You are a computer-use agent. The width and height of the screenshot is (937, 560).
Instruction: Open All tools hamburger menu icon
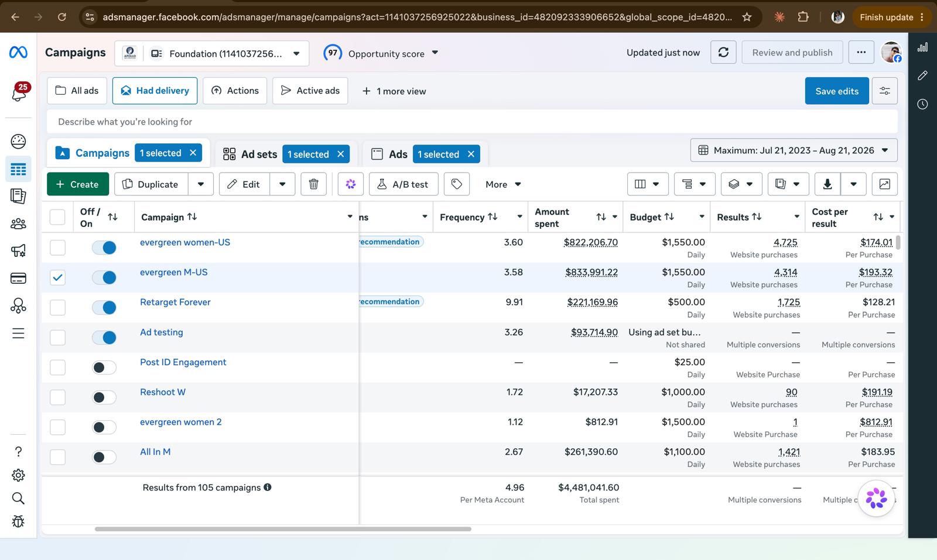(x=18, y=334)
